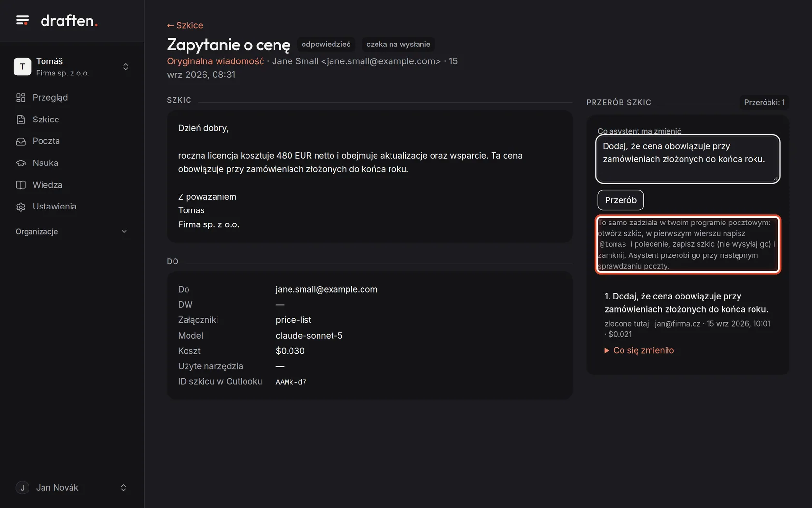Open the Oryginalna wiadomość link

(x=216, y=61)
